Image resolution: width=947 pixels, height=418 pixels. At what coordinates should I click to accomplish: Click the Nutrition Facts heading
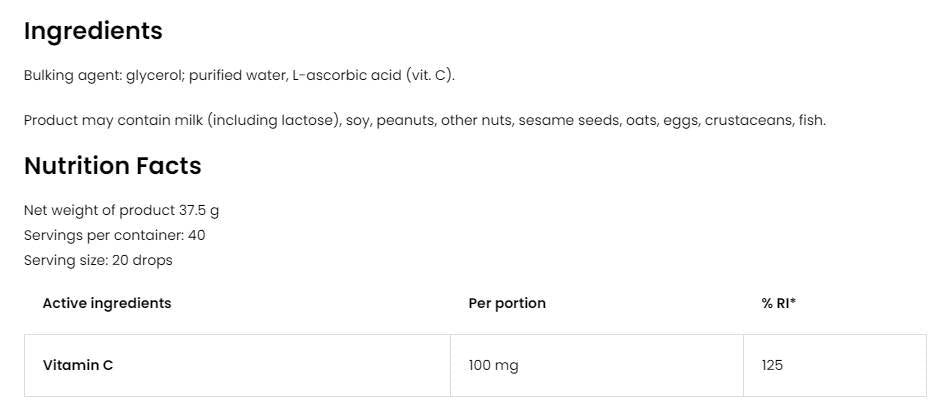(x=112, y=165)
